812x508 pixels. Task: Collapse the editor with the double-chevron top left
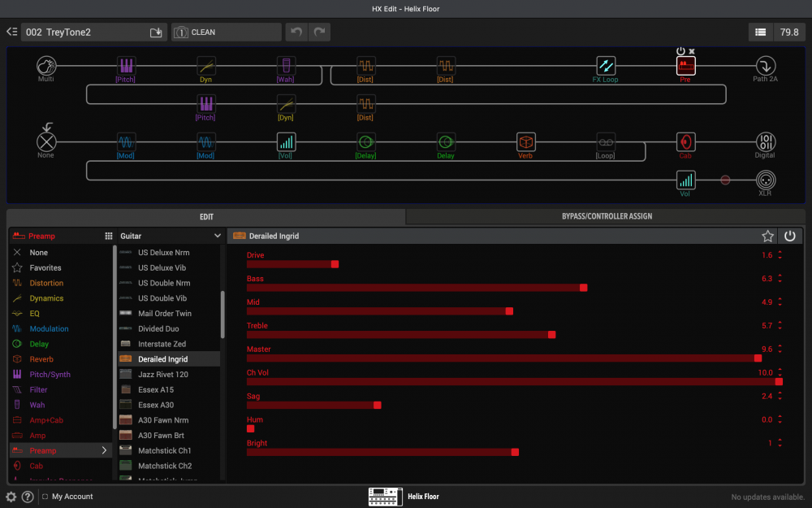tap(11, 32)
